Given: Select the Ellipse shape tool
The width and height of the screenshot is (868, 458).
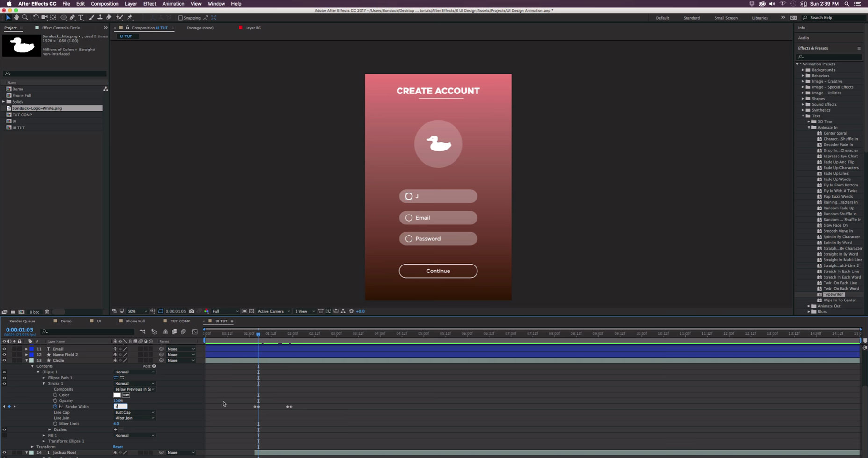Looking at the screenshot, I should [64, 17].
